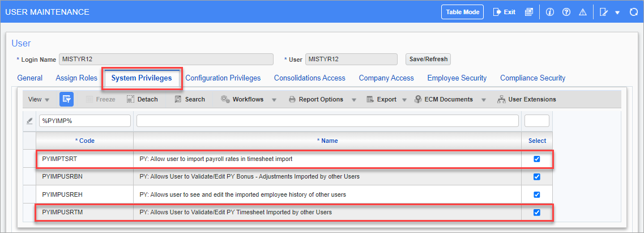Uncheck Select for PYIMPUSRBN row
Image resolution: width=644 pixels, height=233 pixels.
536,177
